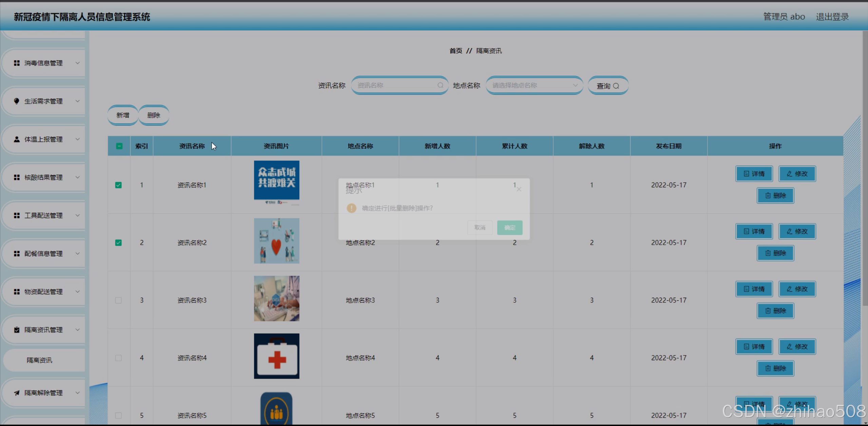This screenshot has width=868, height=426.
Task: Click 退出登录 to log out
Action: tap(832, 17)
